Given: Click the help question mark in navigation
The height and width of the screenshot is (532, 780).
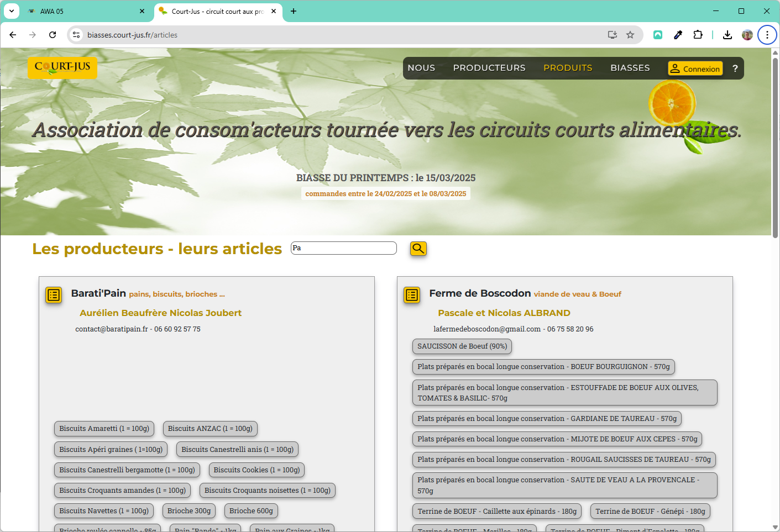Looking at the screenshot, I should [735, 69].
